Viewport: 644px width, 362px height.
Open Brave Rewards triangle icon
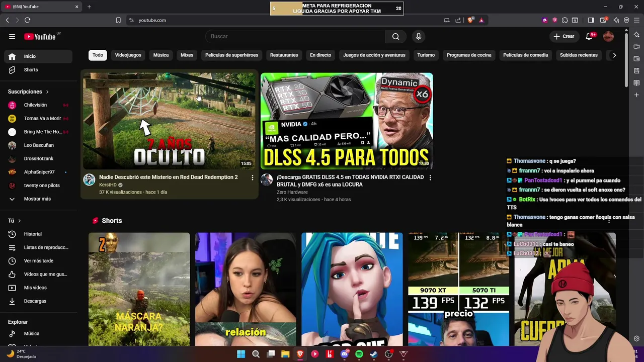[x=481, y=20]
